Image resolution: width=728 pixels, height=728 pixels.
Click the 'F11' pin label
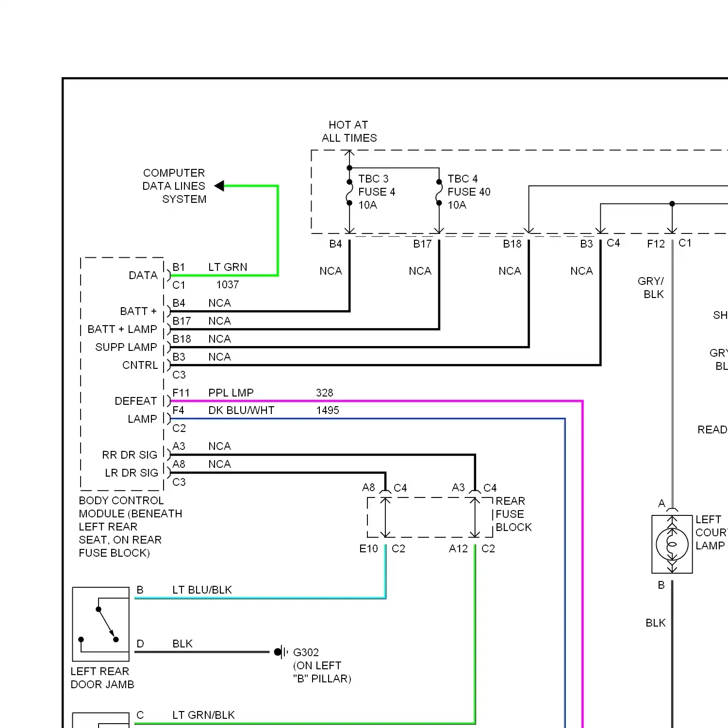coord(181,393)
